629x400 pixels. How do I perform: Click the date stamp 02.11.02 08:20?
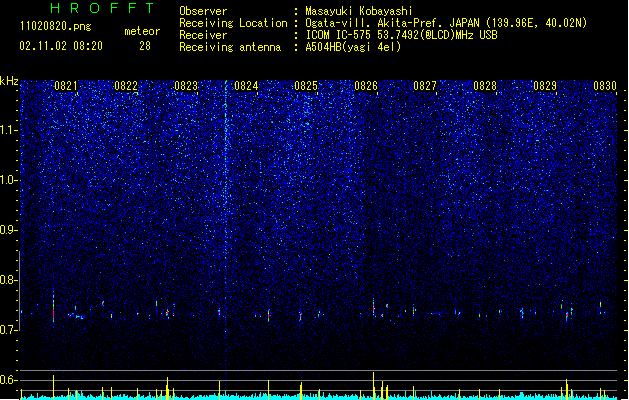click(x=61, y=46)
